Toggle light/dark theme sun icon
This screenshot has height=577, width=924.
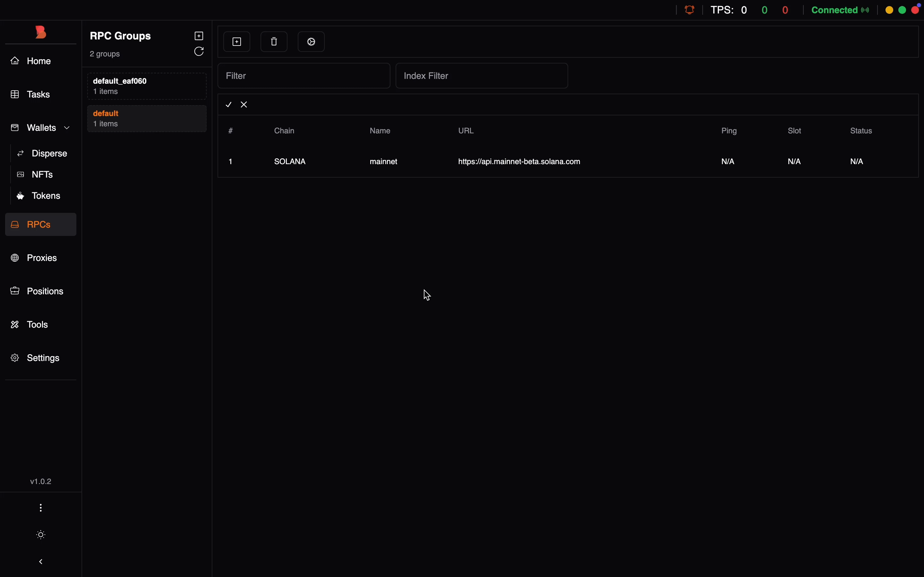(41, 535)
